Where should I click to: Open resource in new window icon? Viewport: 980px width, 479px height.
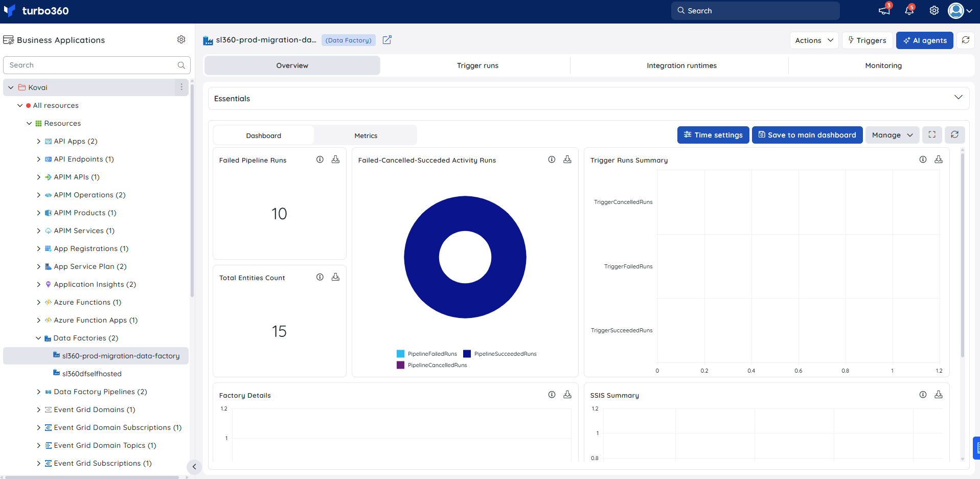click(x=387, y=40)
